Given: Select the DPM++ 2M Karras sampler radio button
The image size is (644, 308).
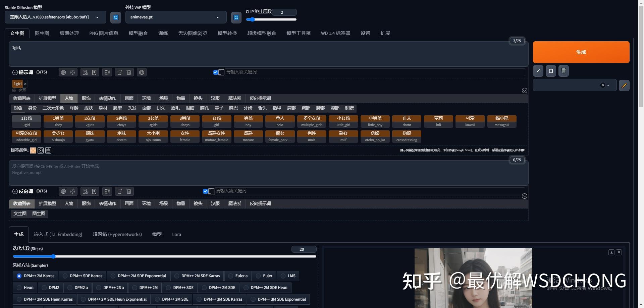Looking at the screenshot, I should (x=19, y=276).
